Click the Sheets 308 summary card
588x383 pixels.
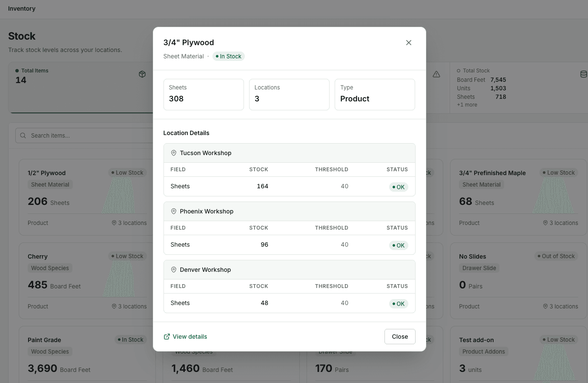[x=204, y=95]
